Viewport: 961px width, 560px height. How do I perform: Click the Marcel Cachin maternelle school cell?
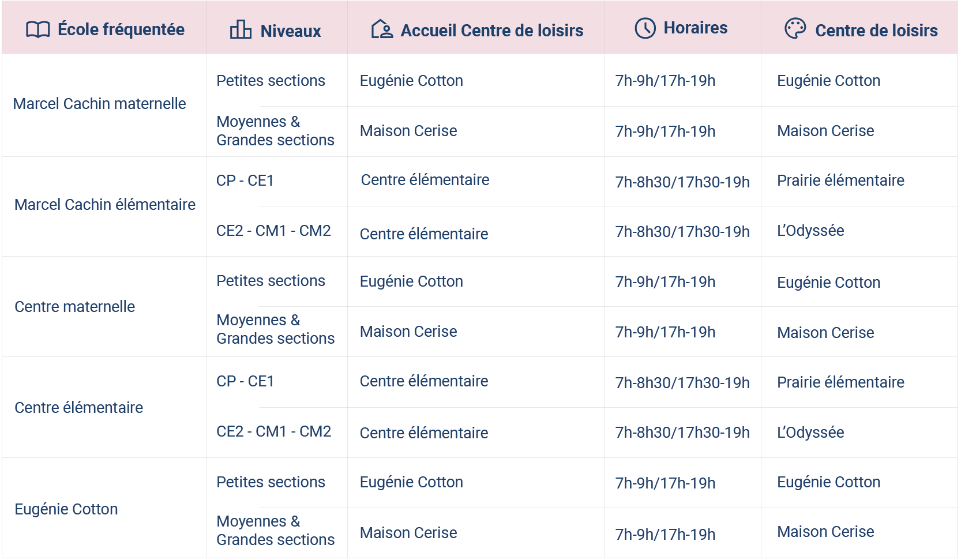[99, 104]
